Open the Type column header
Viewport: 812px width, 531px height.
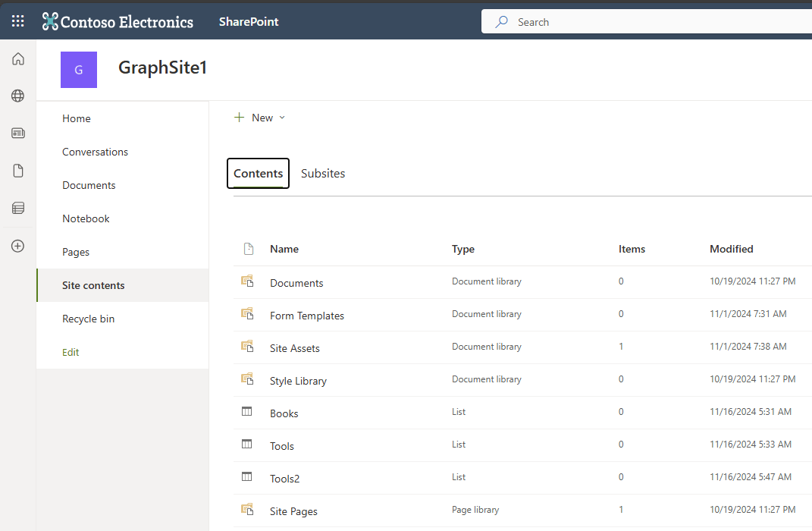(x=462, y=249)
